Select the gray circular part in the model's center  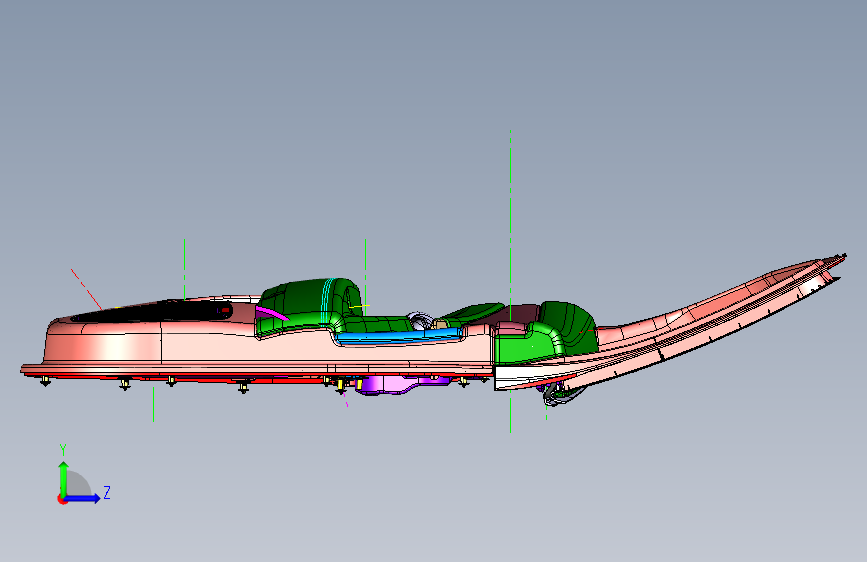420,320
